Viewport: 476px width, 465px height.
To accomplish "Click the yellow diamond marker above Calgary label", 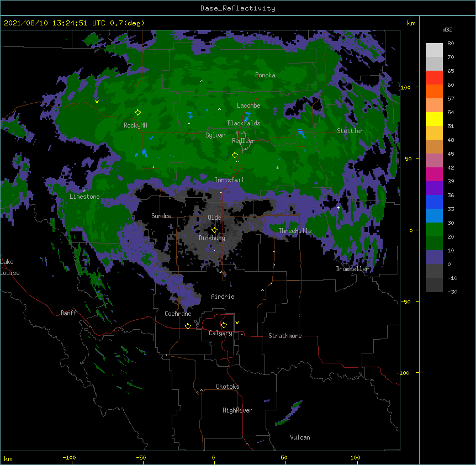I will tap(224, 325).
